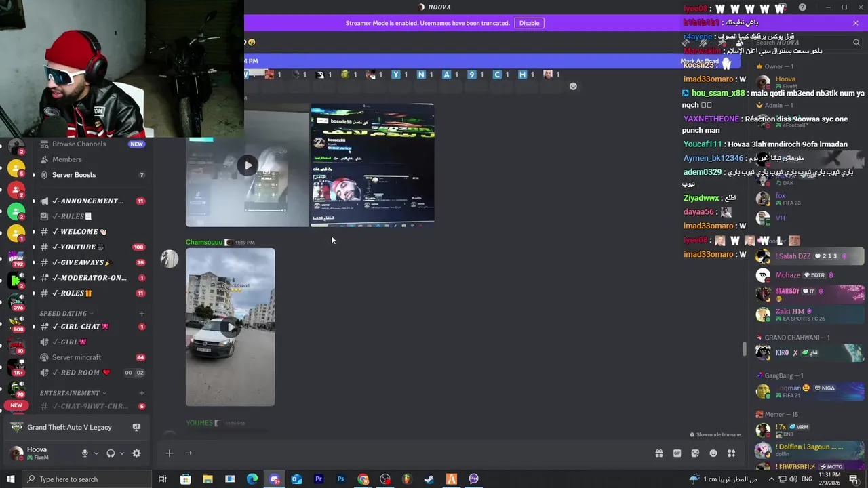Collapse the SPEED DATING category
The image size is (868, 488).
(x=66, y=314)
